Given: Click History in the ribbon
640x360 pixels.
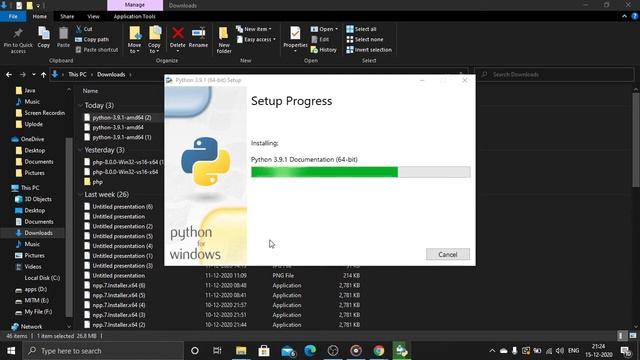Looking at the screenshot, I should point(324,50).
